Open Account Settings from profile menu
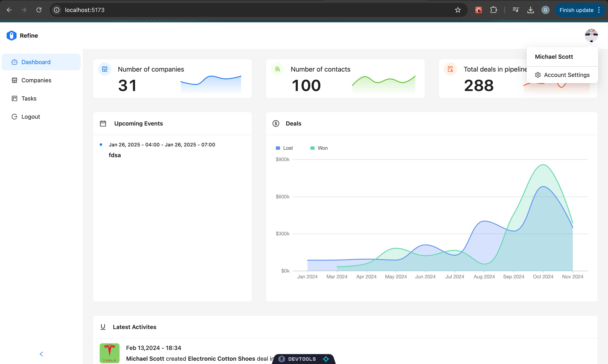Screen dimensions: 608x364 pyautogui.click(x=566, y=74)
